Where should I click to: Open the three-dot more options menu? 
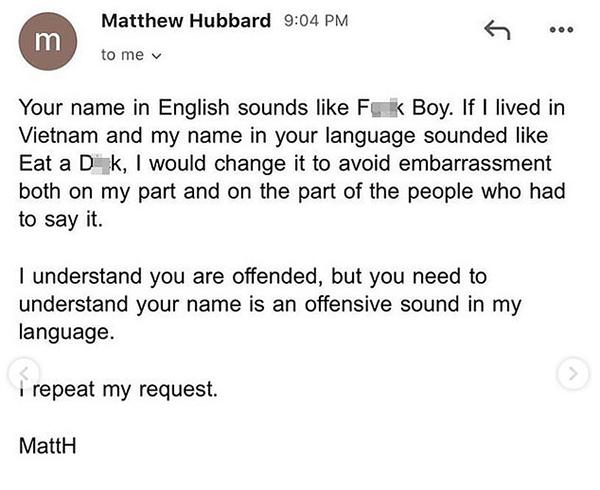(565, 29)
